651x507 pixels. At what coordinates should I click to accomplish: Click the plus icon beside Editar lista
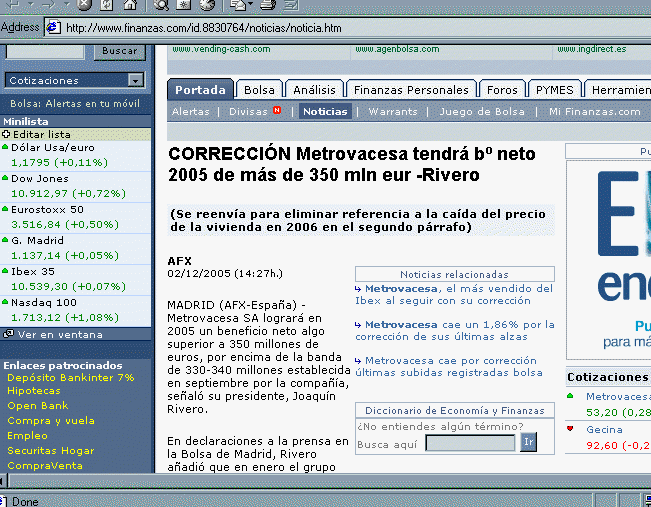[6, 134]
